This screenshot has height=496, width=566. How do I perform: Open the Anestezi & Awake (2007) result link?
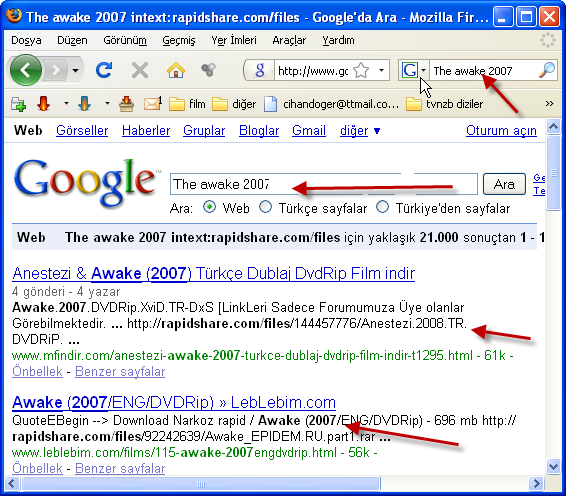click(213, 274)
